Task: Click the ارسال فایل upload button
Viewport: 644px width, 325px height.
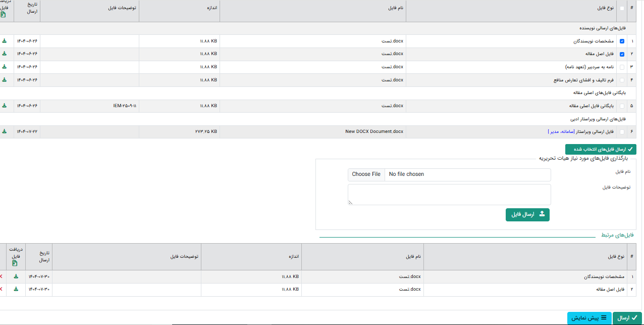Action: coord(527,214)
